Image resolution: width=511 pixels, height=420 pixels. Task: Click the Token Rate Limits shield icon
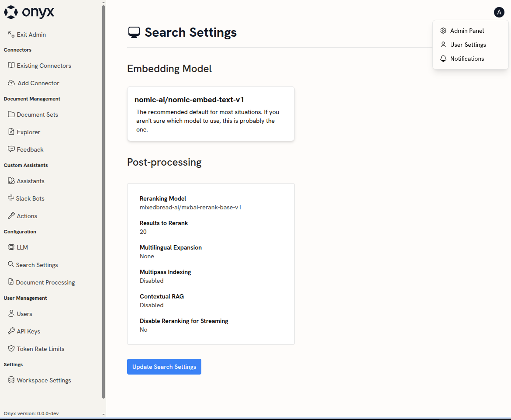coord(11,348)
